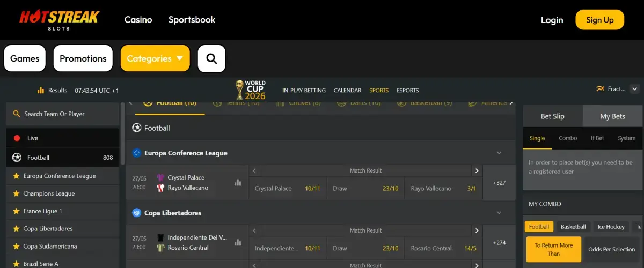Image resolution: width=644 pixels, height=268 pixels.
Task: Go to Casino in top navigation
Action: tap(138, 20)
